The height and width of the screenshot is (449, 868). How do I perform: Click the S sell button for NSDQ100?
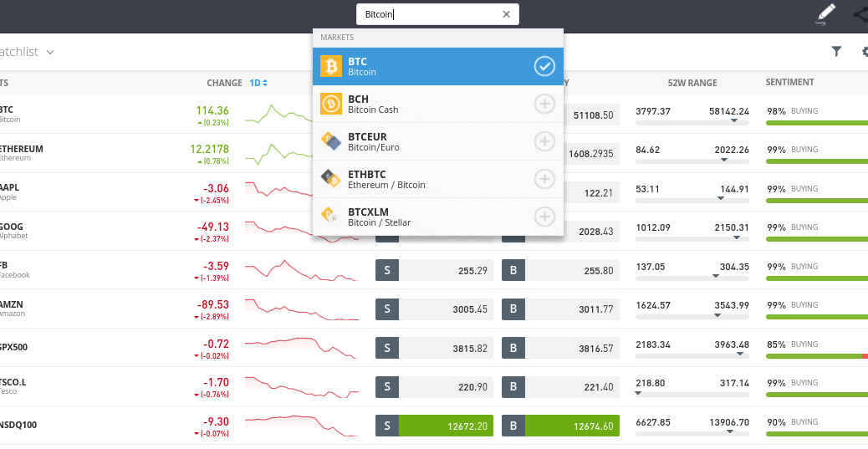(387, 426)
